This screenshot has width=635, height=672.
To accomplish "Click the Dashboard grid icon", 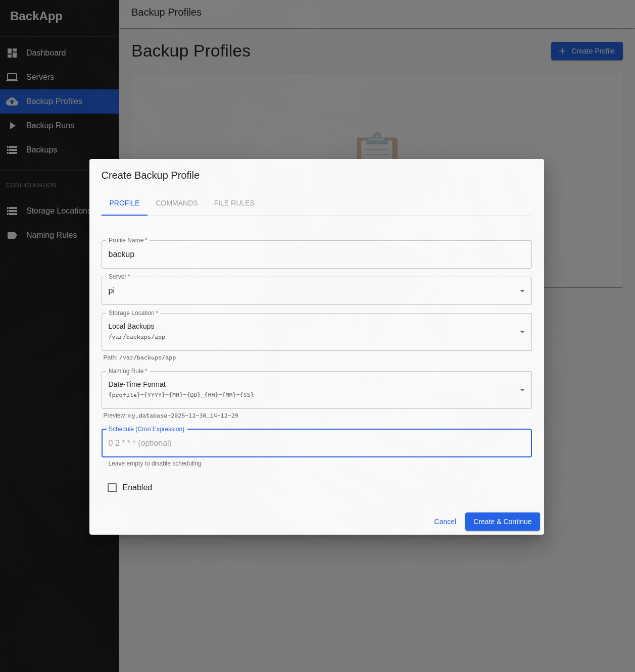I will click(12, 53).
